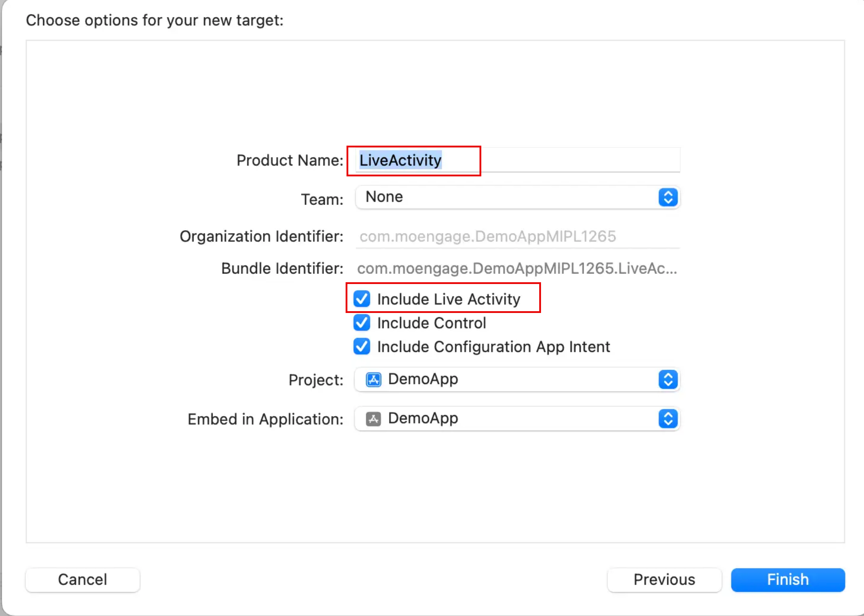The height and width of the screenshot is (616, 864).
Task: Click the Xcode project icon beside DemoApp
Action: (373, 379)
